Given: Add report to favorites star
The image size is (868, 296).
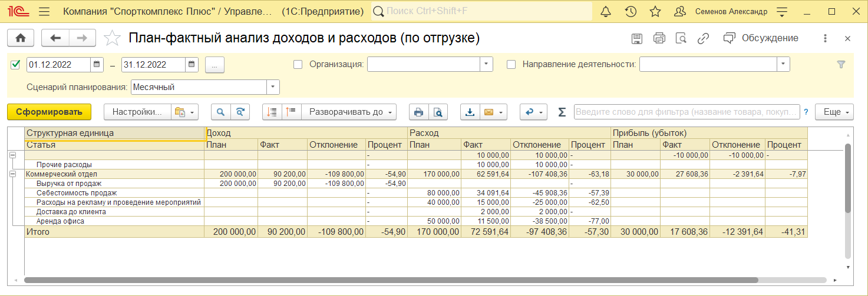Looking at the screenshot, I should pos(112,39).
